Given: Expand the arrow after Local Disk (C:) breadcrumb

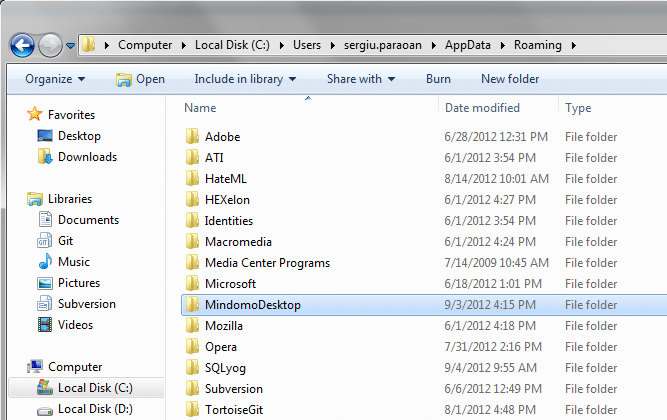Looking at the screenshot, I should click(x=282, y=45).
